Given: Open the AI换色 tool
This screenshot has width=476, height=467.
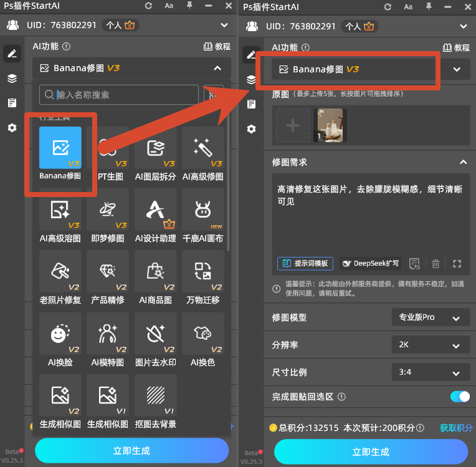Looking at the screenshot, I should coord(202,334).
